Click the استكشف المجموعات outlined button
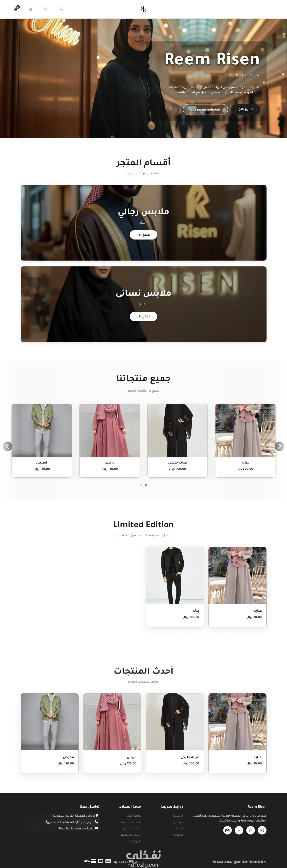This screenshot has width=287, height=868. pos(206,110)
